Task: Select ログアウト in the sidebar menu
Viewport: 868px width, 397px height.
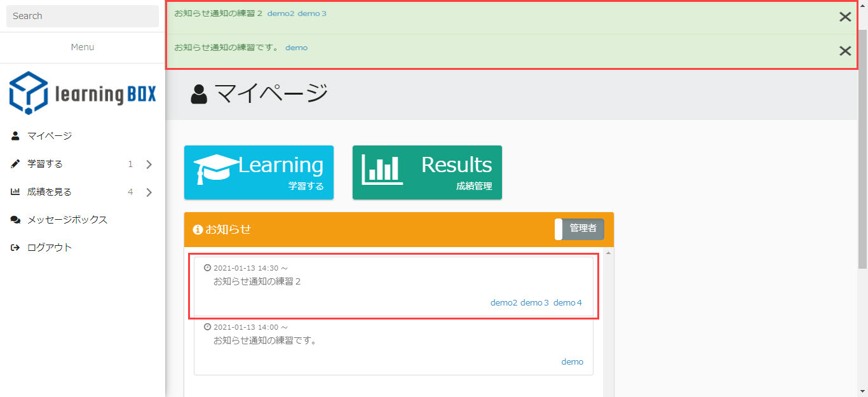Action: pos(50,248)
